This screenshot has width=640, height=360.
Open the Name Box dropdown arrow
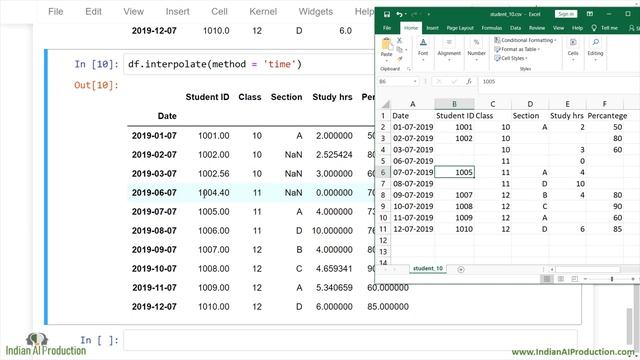[x=415, y=82]
